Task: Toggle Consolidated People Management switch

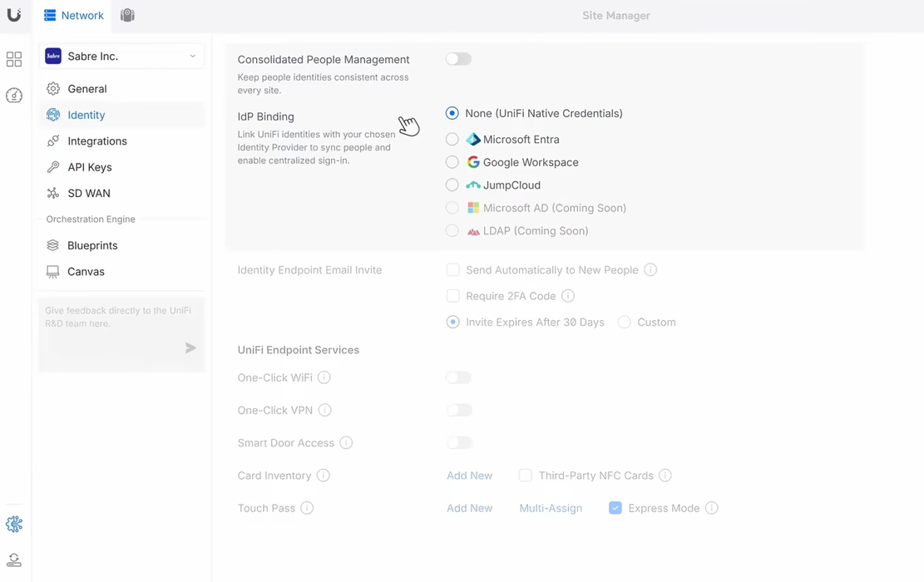Action: (x=458, y=59)
